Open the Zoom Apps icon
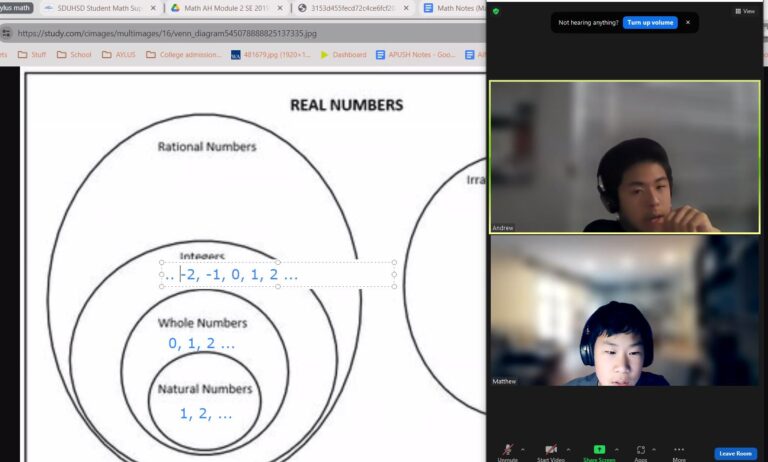The width and height of the screenshot is (768, 462). pyautogui.click(x=641, y=450)
